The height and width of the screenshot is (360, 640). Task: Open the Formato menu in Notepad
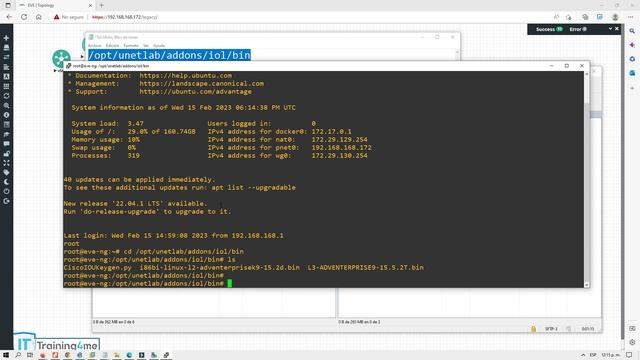[x=131, y=46]
